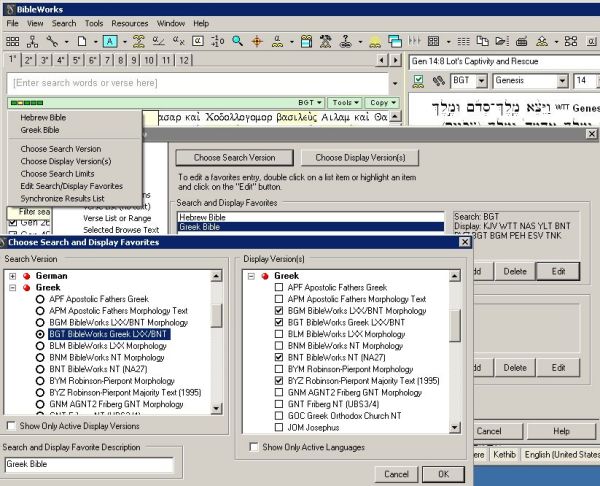Select BGM BibleWorks LXX/BNT Morphology radio button
Image resolution: width=600 pixels, height=486 pixels.
40,322
